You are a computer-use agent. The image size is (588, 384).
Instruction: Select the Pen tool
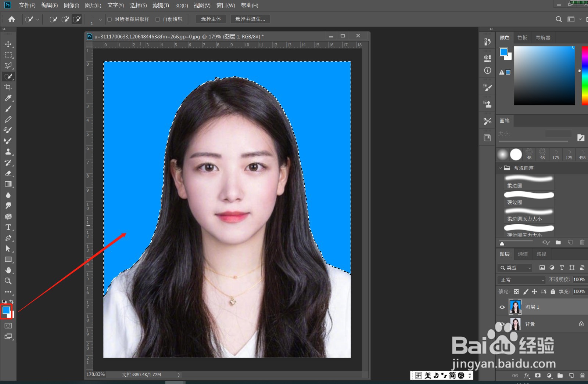[8, 238]
